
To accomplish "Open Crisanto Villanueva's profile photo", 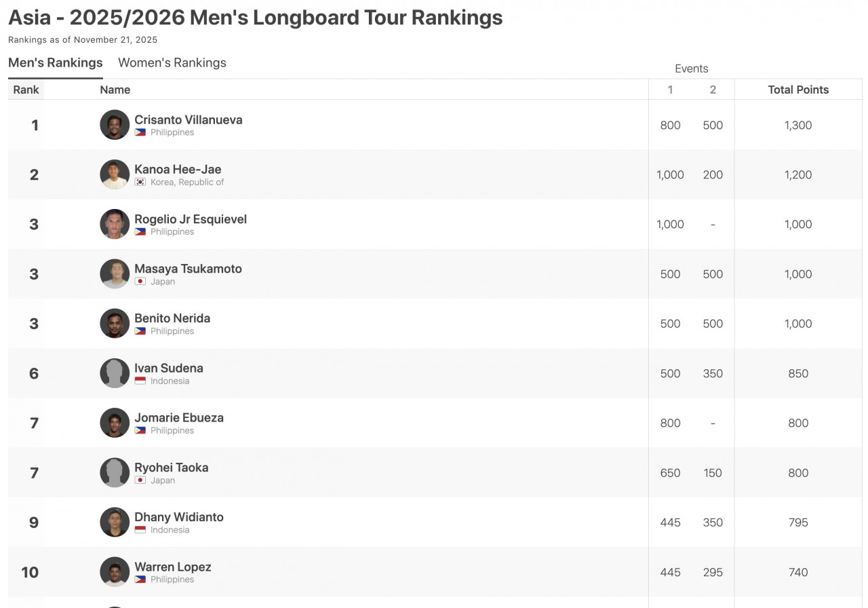I will click(x=115, y=125).
